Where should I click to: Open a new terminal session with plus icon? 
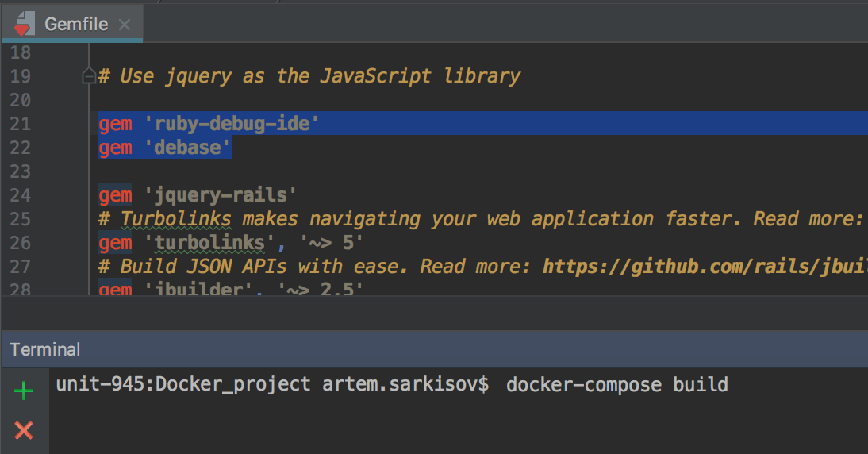[x=23, y=391]
